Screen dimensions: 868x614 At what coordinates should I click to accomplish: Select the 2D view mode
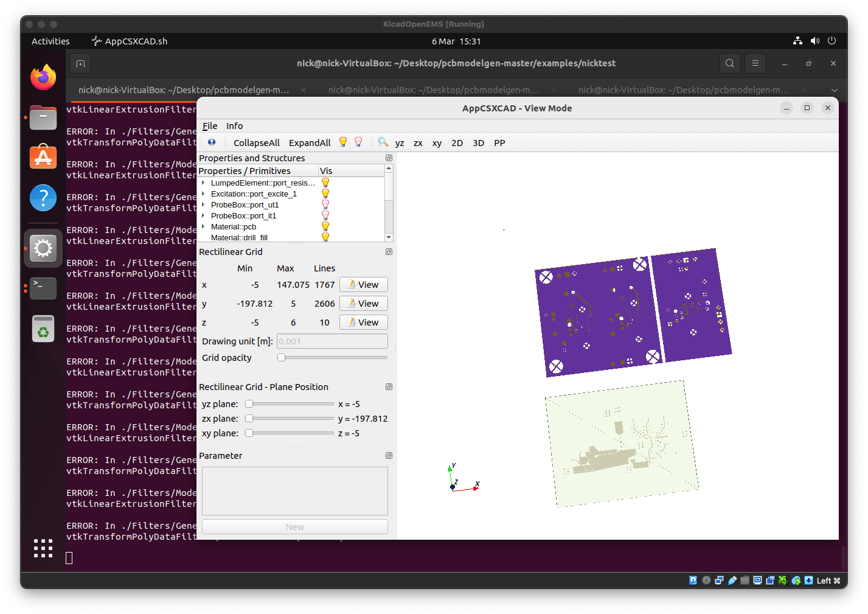point(457,143)
